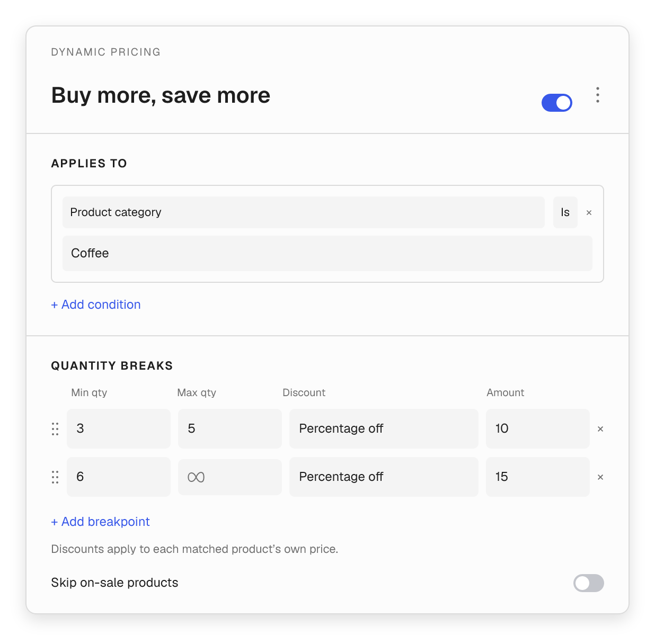
Task: Focus the Amount field showing 15
Action: (x=538, y=477)
